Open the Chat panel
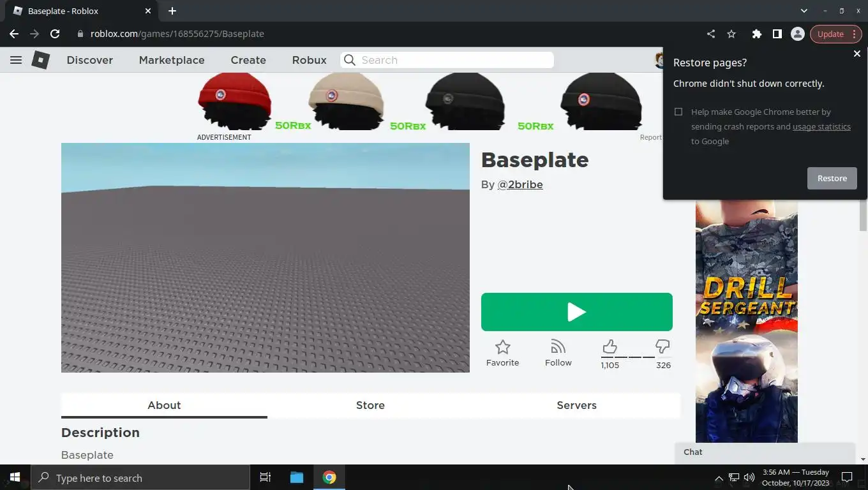Viewport: 868px width, 490px height. pos(765,452)
